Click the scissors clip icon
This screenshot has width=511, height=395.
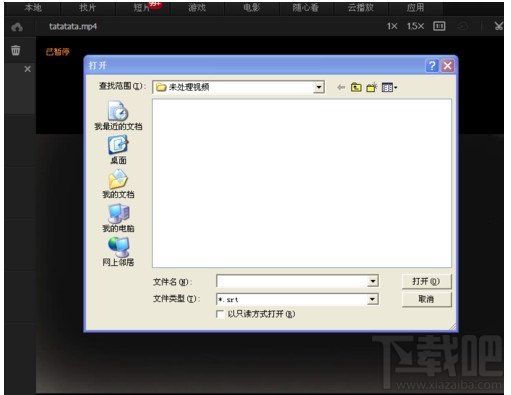(498, 26)
